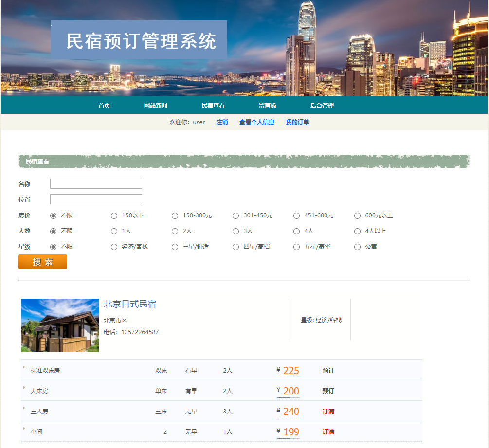The image size is (489, 448).
Task: Click the orange 搜索 search button
Action: tap(42, 262)
